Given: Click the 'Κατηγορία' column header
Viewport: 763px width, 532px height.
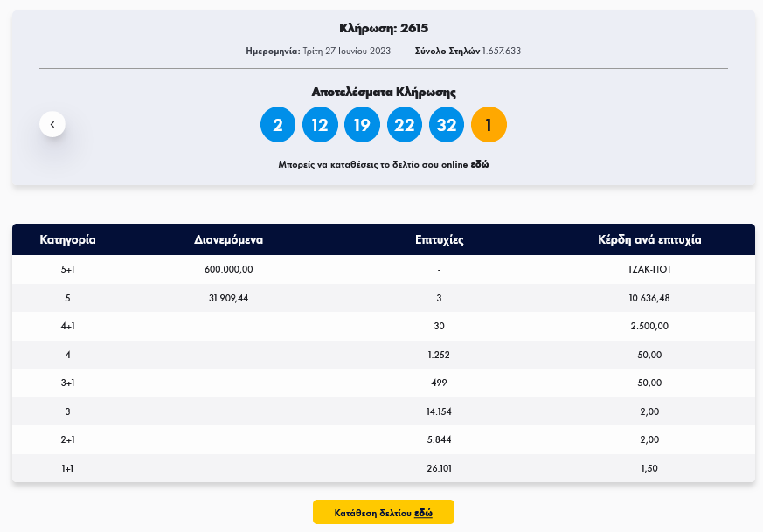Looking at the screenshot, I should [x=67, y=239].
